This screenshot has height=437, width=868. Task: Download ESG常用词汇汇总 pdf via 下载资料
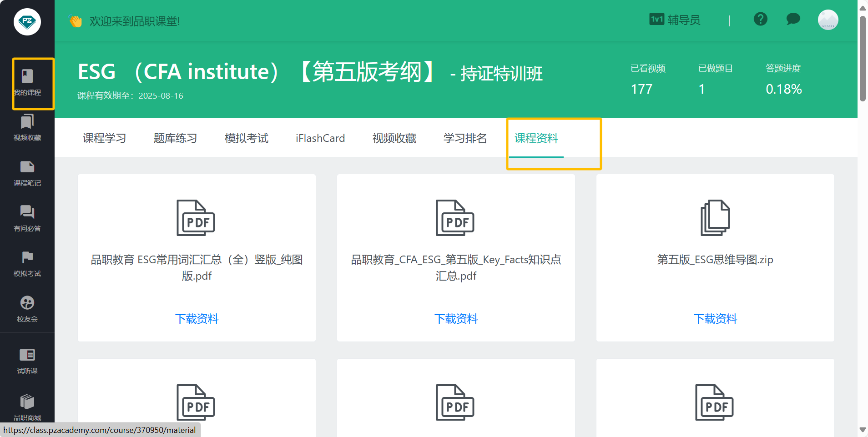(197, 319)
